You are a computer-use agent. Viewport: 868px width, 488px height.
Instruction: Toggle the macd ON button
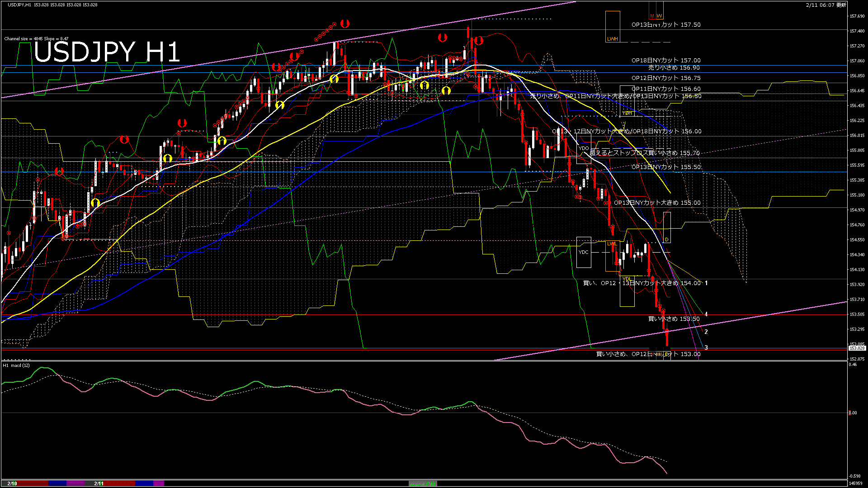click(x=423, y=483)
